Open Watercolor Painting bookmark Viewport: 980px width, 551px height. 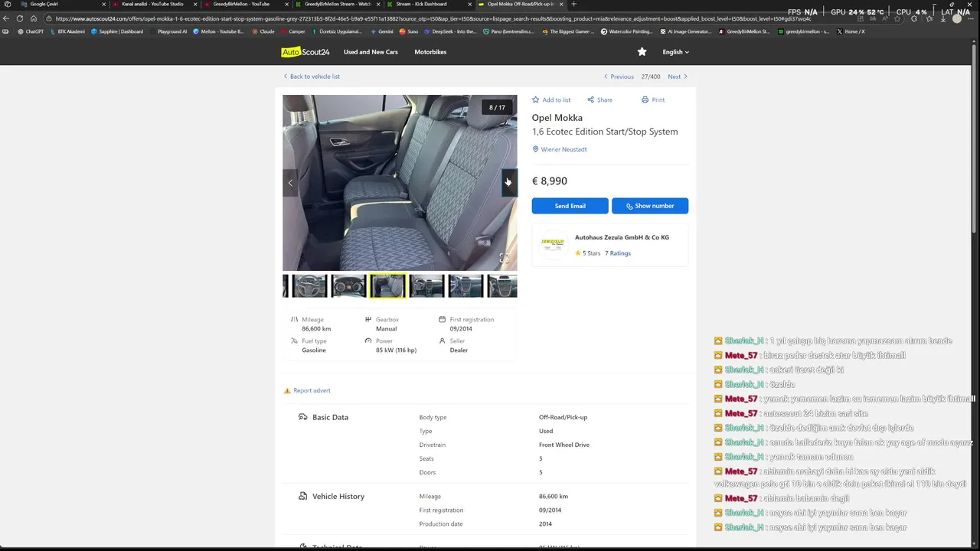[x=627, y=31]
